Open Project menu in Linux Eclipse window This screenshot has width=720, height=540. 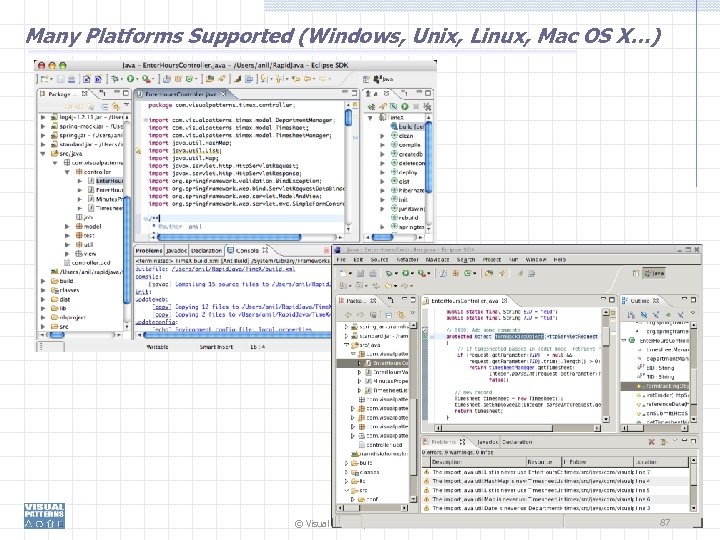pos(492,260)
